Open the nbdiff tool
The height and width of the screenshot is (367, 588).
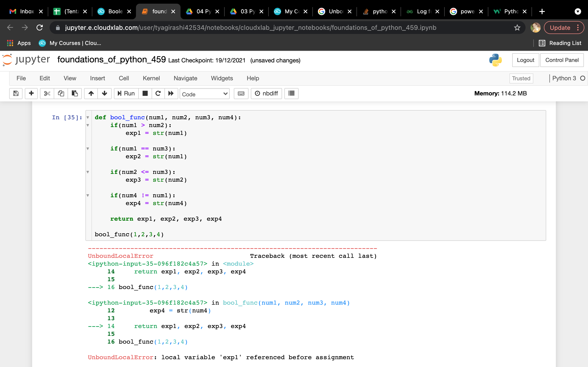[266, 93]
